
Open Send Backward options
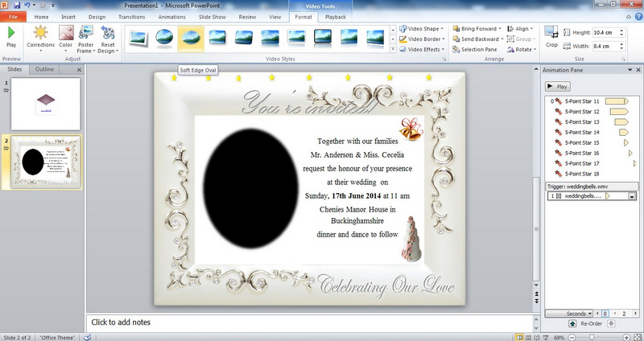click(478, 39)
